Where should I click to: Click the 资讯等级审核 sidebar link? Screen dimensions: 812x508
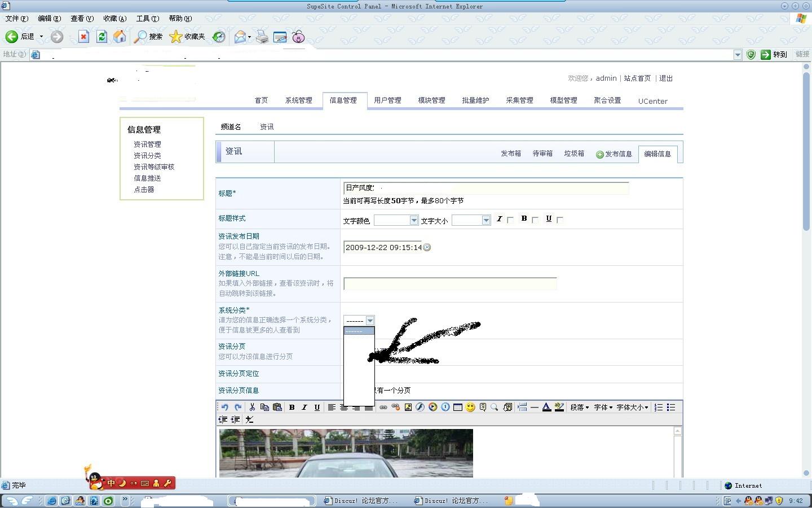click(154, 167)
